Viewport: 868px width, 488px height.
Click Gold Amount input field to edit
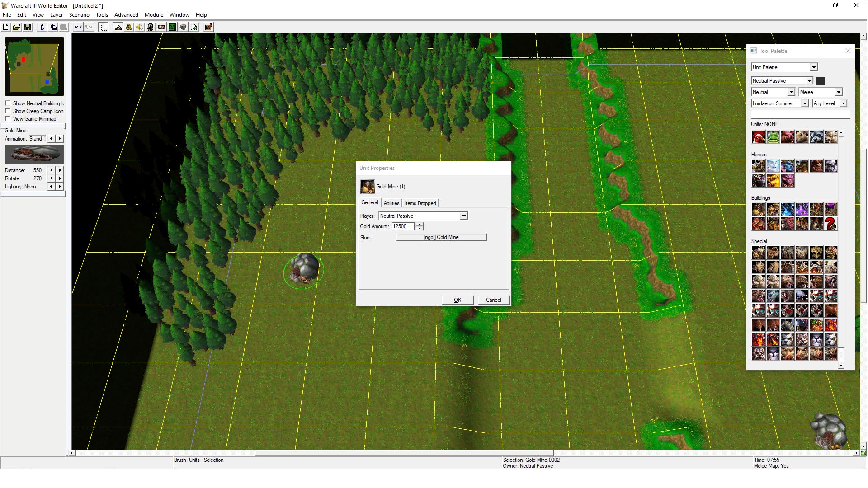(x=403, y=226)
